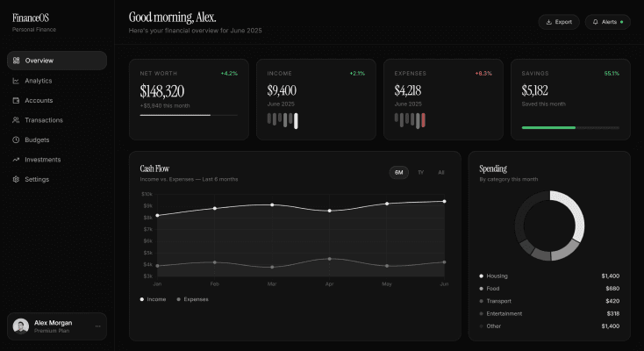Screen dimensions: 644x351
Task: Click the Export button
Action: [559, 22]
